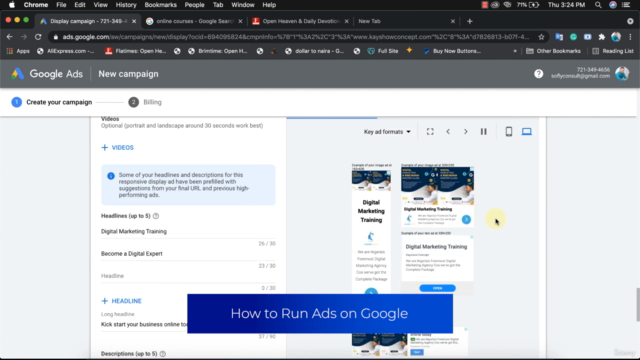Open the account profile avatar in Google Ads
The height and width of the screenshot is (360, 640).
(622, 73)
